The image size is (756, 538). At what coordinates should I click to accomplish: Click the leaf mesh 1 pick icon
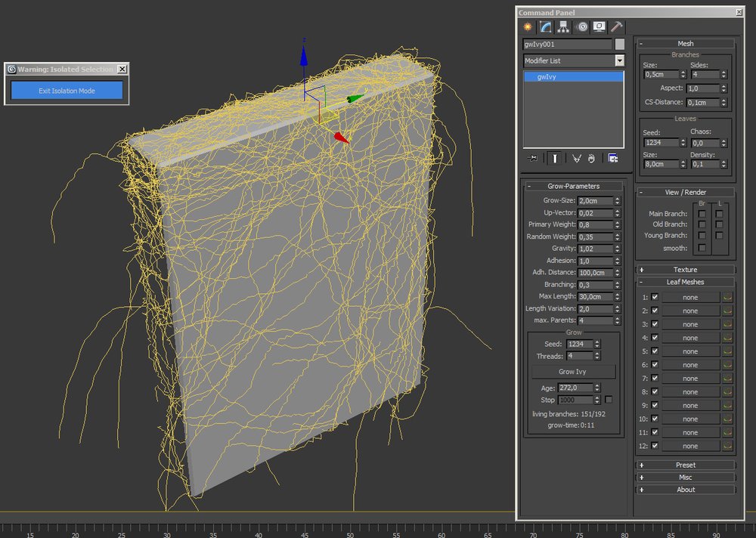click(x=727, y=298)
